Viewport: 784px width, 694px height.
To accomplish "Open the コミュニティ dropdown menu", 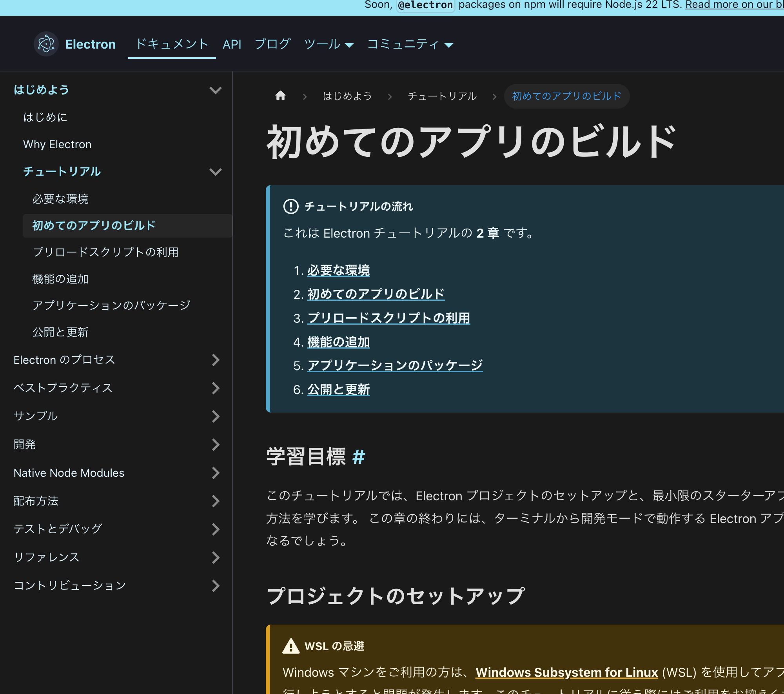I will click(x=409, y=44).
